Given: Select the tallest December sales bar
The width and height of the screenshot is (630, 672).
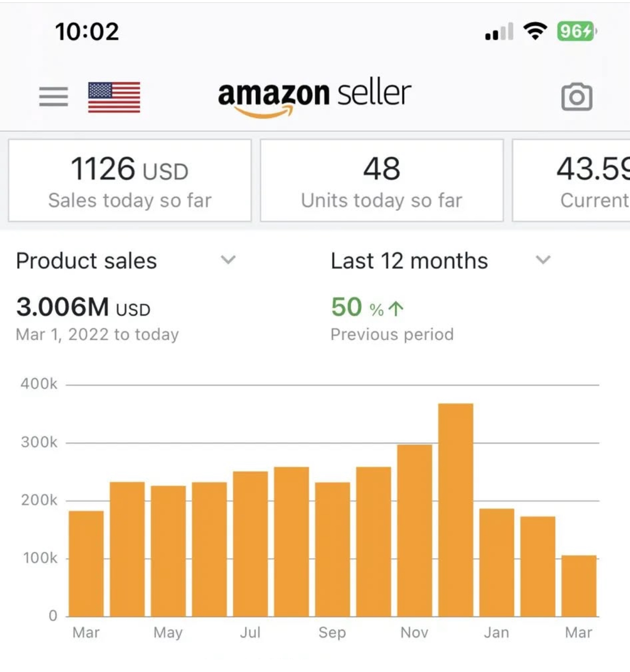Looking at the screenshot, I should (456, 510).
